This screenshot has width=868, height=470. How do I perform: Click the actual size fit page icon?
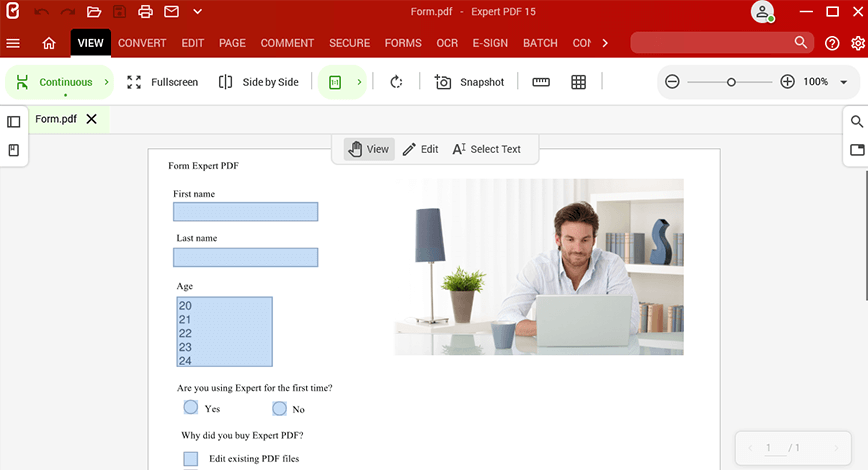(x=335, y=82)
